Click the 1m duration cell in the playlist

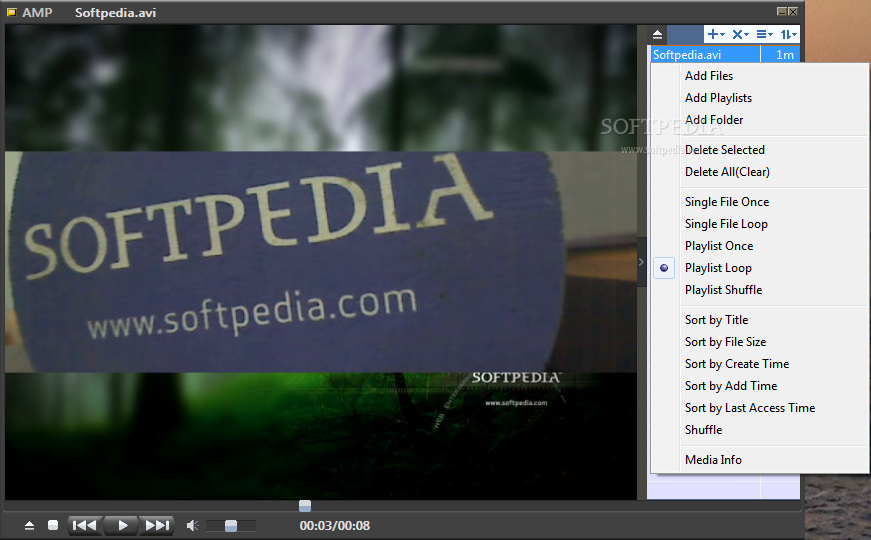point(780,54)
